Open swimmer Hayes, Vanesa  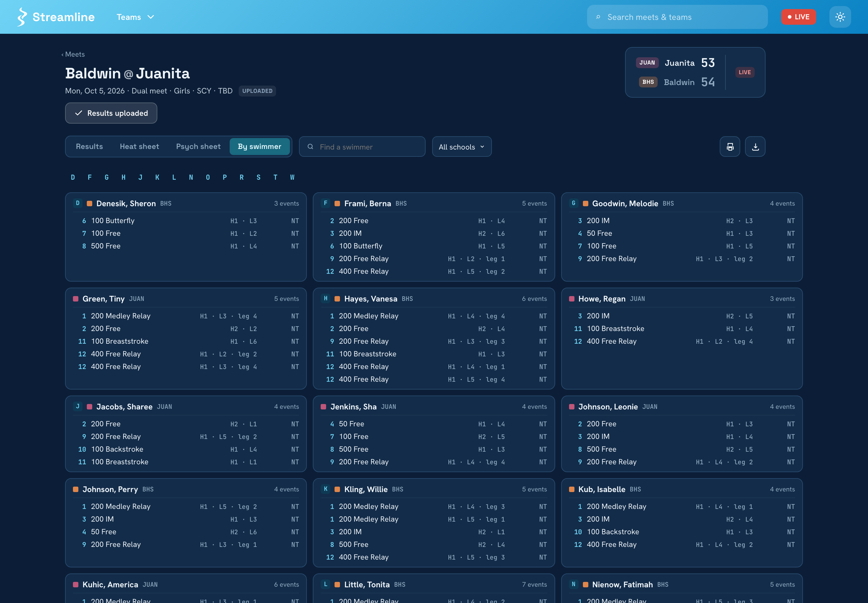[370, 299]
